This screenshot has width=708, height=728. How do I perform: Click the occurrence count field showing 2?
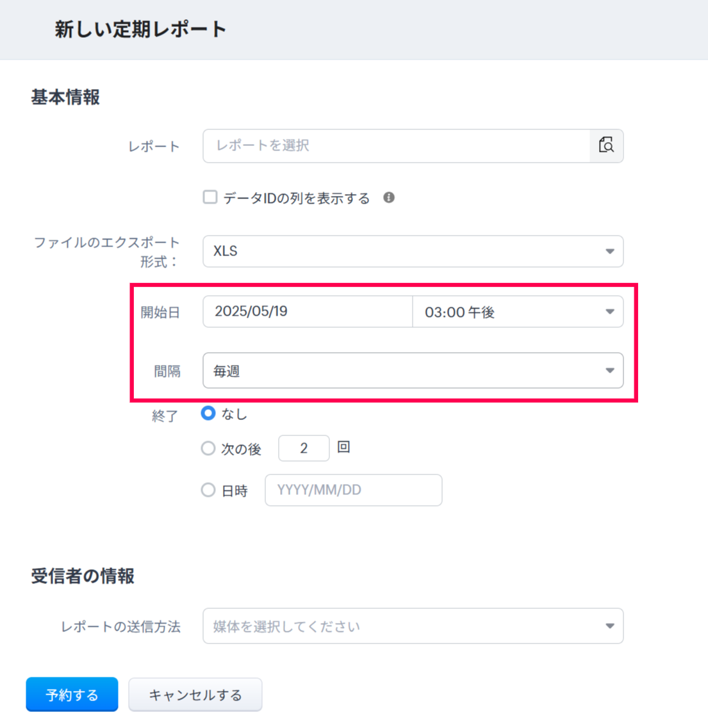coord(304,448)
